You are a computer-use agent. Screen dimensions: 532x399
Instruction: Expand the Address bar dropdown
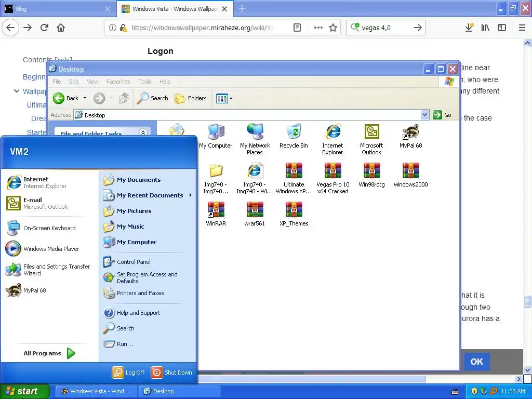[x=424, y=115]
